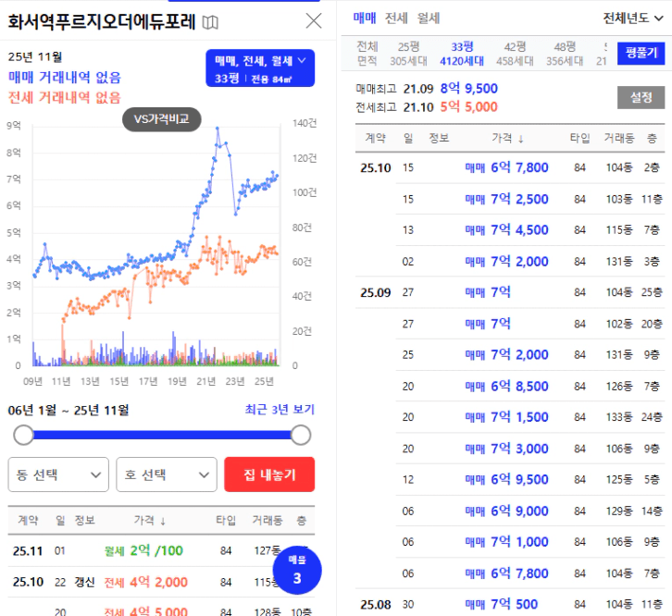Click the peak point on blue price line
The height and width of the screenshot is (616, 672).
pos(218,128)
